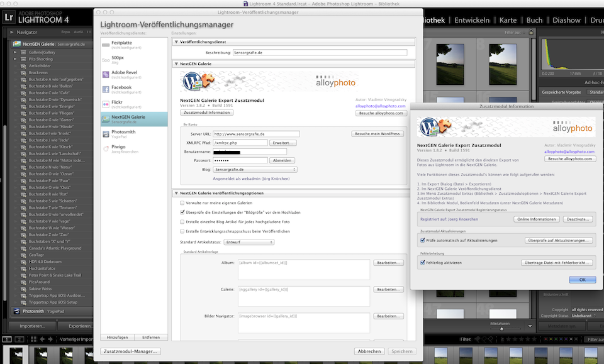
Task: Collapse the Veröffentlichungsdienst section
Action: 176,42
